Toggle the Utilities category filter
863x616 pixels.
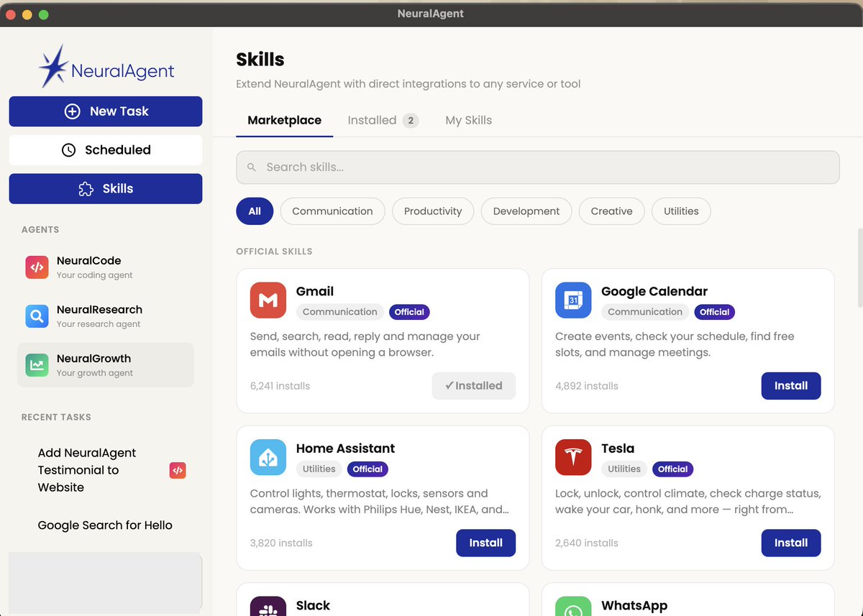point(681,211)
